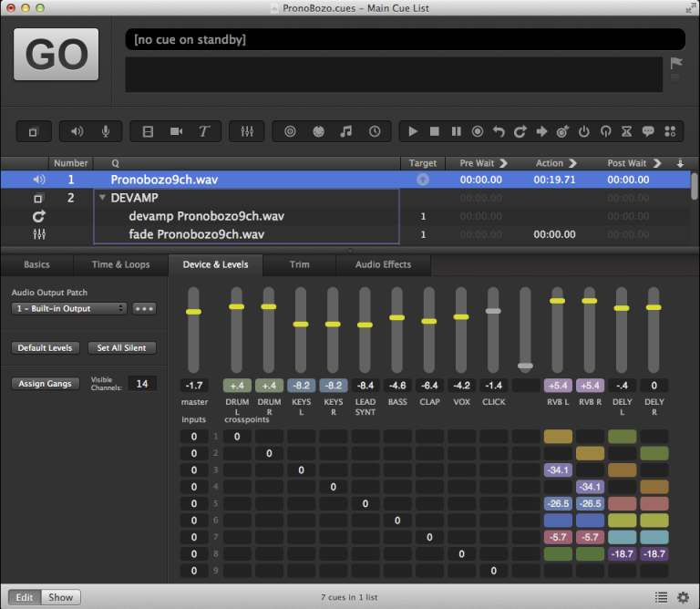Collapse the DEVAMP group cue
Image resolution: width=700 pixels, height=609 pixels.
point(102,198)
